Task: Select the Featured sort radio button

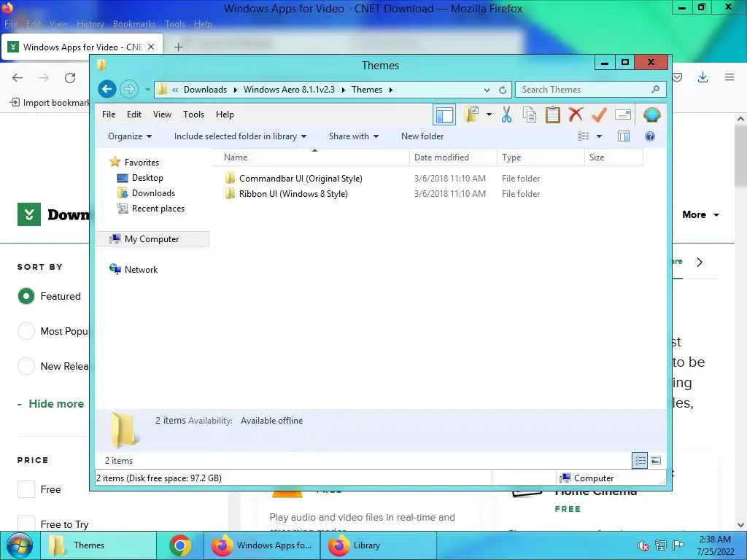Action: click(x=26, y=296)
